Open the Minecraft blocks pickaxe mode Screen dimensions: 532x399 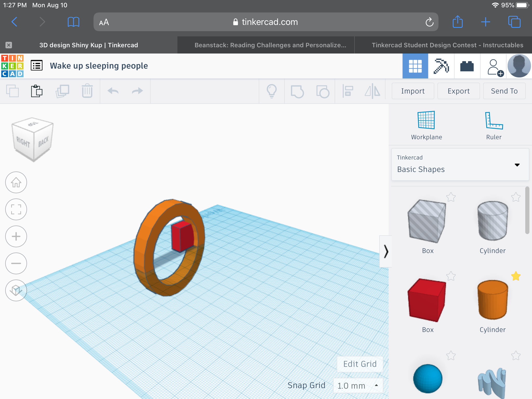click(441, 66)
